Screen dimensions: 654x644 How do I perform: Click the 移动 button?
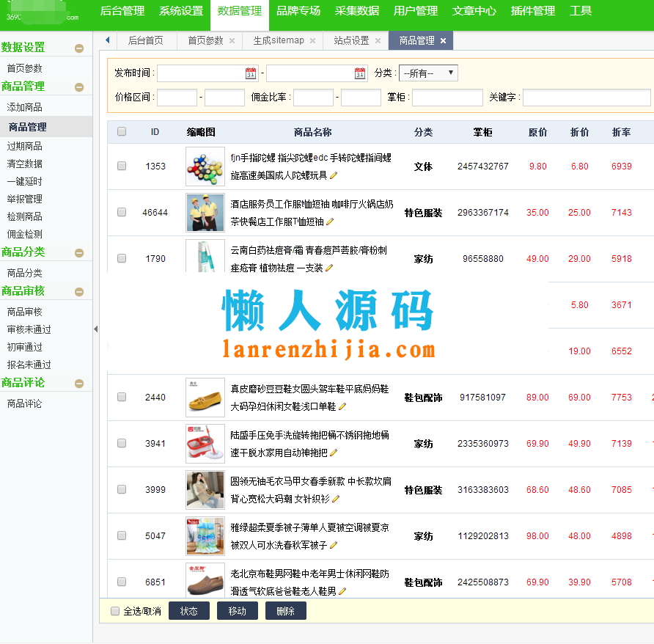[237, 611]
